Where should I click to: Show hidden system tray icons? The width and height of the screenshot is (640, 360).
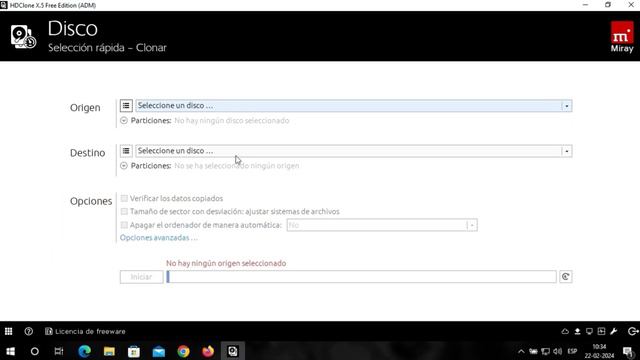[521, 351]
